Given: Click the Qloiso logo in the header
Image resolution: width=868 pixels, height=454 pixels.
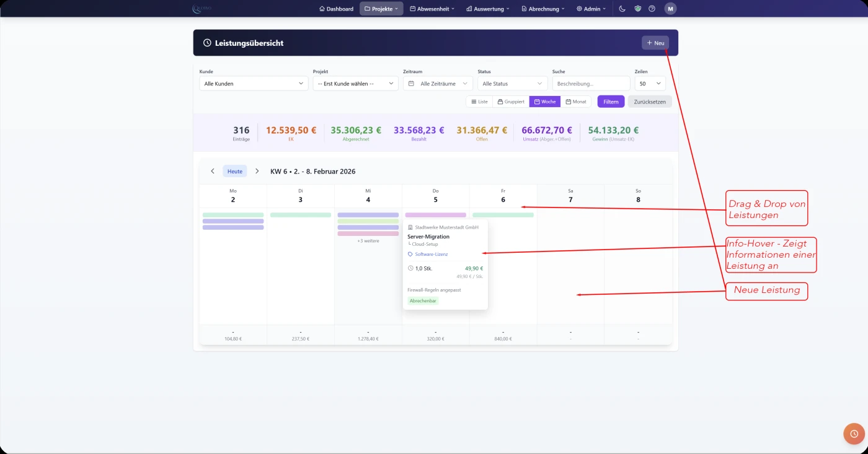Looking at the screenshot, I should click(202, 9).
